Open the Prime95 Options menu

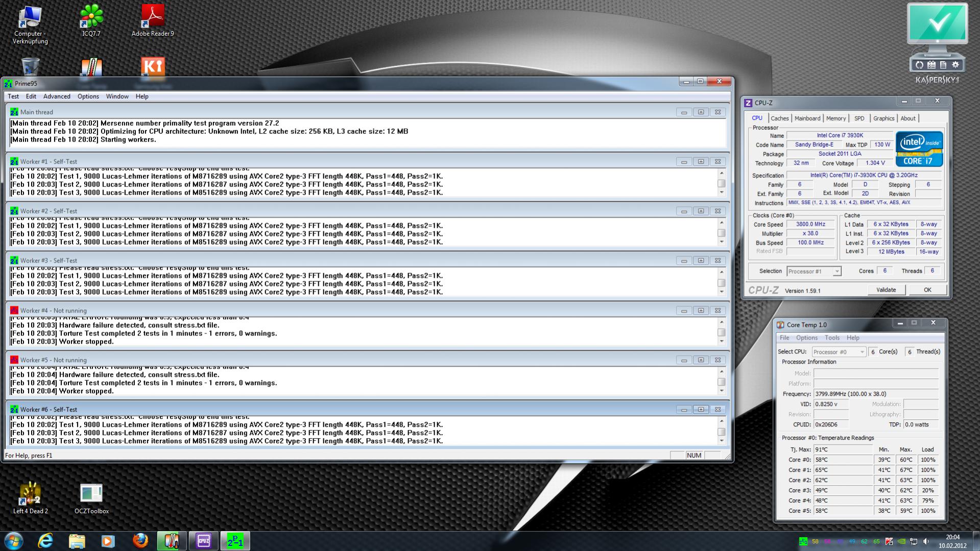click(x=88, y=96)
